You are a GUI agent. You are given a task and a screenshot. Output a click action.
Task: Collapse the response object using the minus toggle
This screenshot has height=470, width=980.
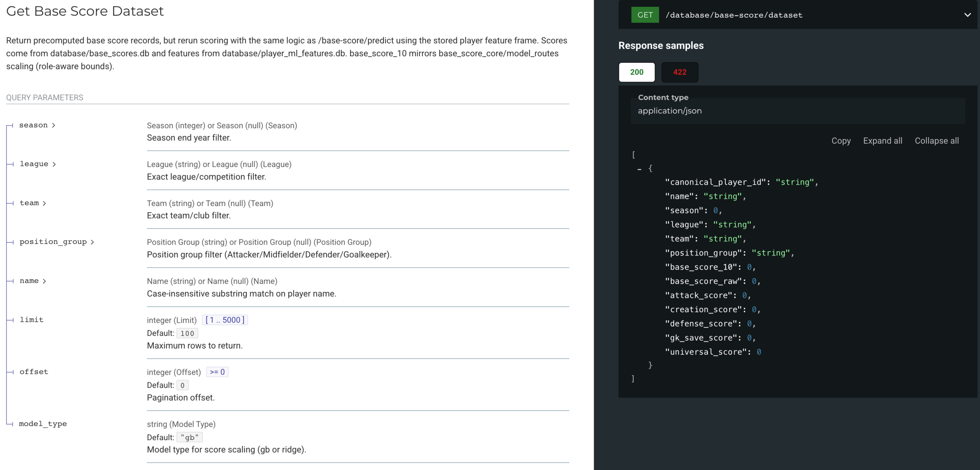click(639, 169)
